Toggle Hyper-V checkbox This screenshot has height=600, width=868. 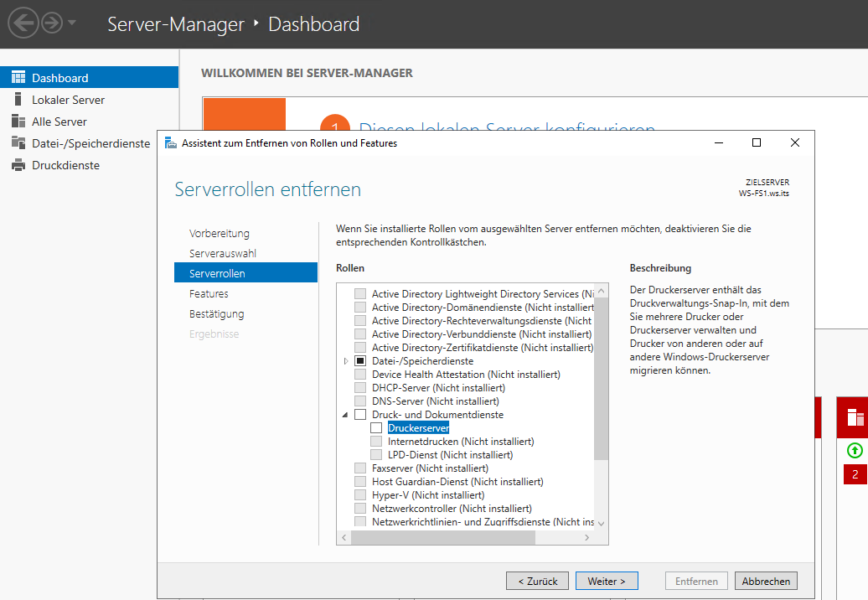[x=359, y=495]
